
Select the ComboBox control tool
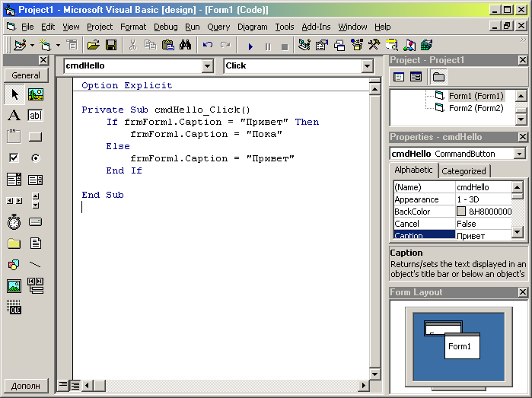(14, 179)
